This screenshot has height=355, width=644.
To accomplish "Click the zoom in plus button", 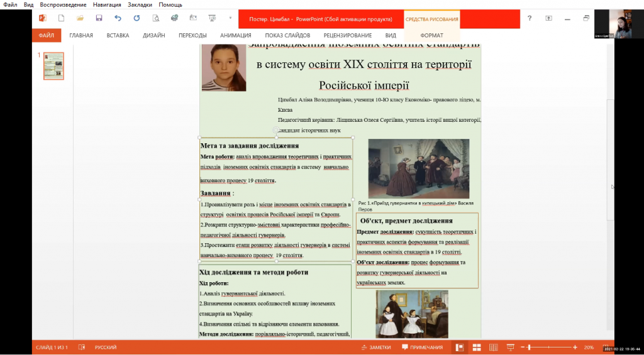I will (x=575, y=347).
